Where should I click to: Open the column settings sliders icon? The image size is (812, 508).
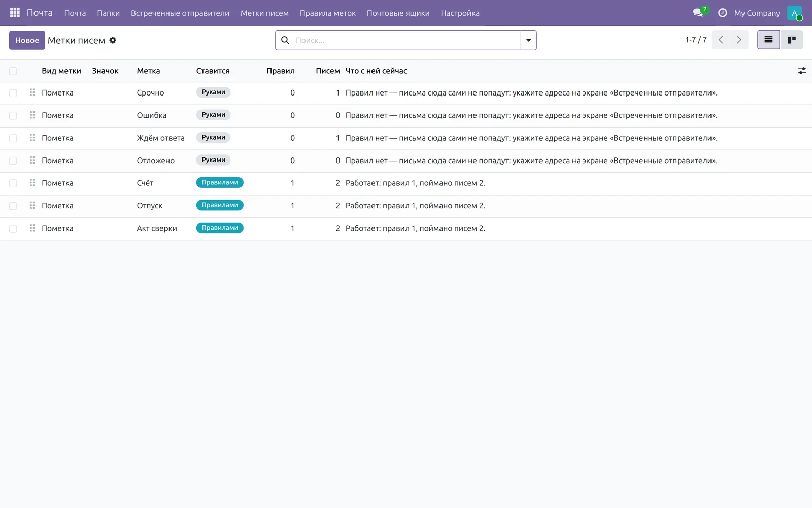[802, 71]
